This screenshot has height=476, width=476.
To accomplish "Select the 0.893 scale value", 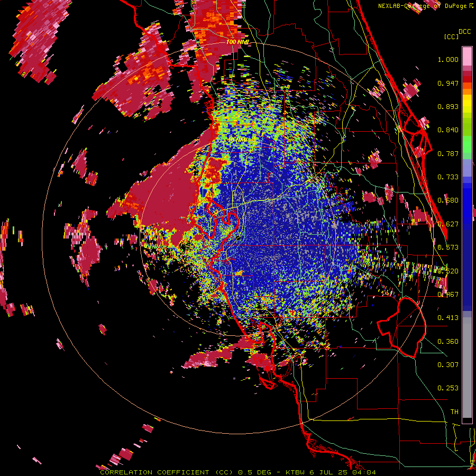I will tap(448, 106).
